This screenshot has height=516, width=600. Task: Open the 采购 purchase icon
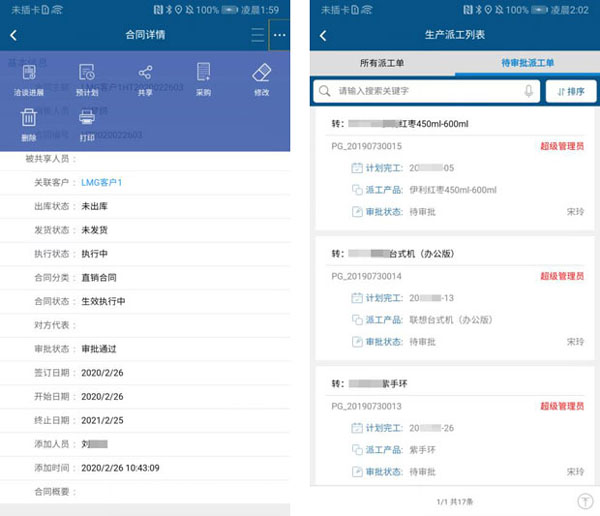coord(203,79)
